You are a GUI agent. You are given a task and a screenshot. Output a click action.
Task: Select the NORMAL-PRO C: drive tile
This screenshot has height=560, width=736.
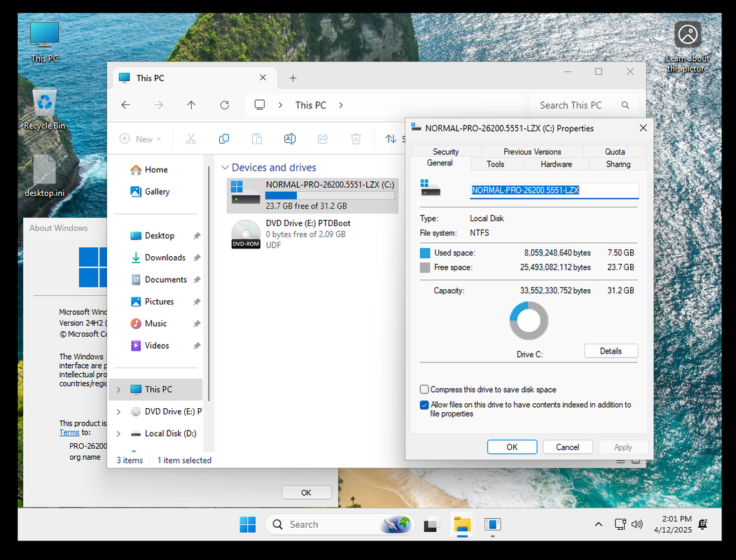point(312,195)
